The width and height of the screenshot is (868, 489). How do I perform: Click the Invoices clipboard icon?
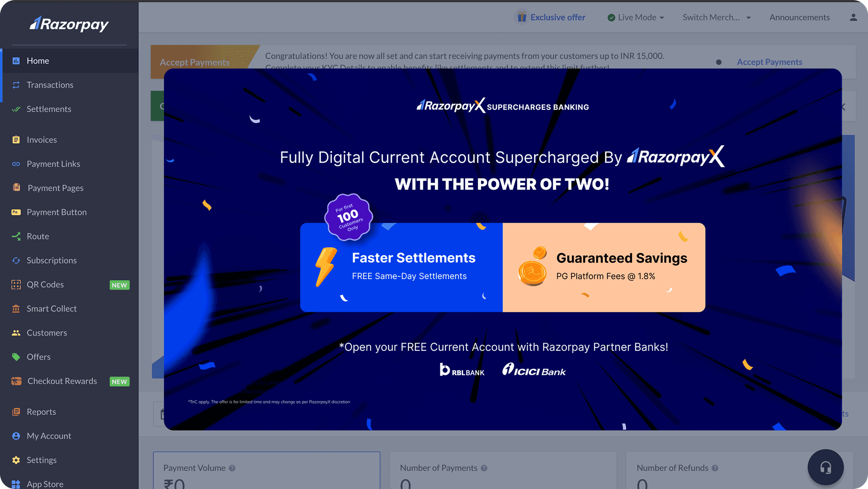pyautogui.click(x=16, y=140)
